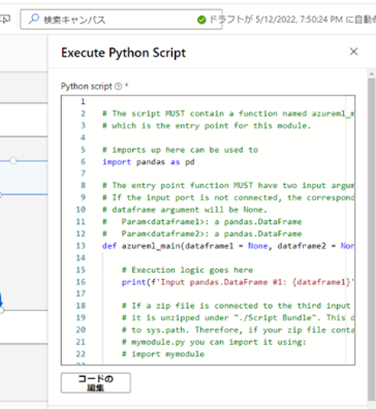Viewport: 376px width, 409px height.
Task: Open the Python script help info icon
Action: click(x=118, y=86)
